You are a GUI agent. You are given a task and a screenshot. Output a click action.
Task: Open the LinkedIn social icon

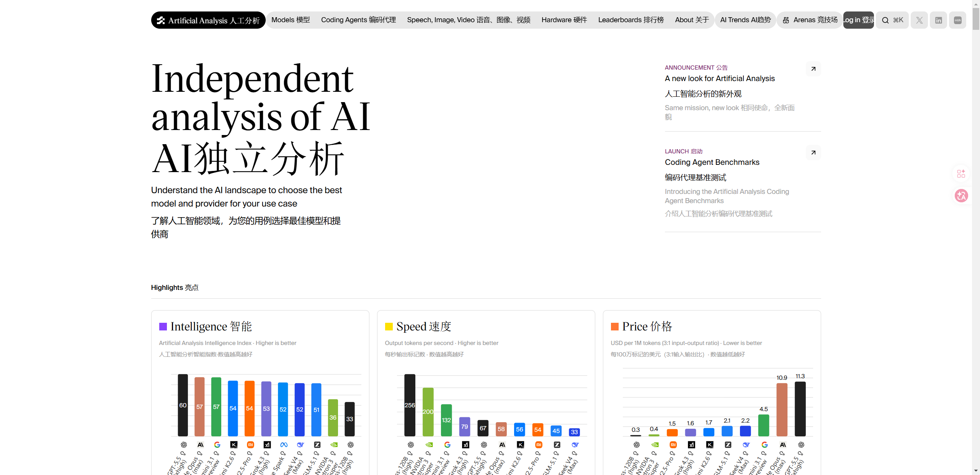938,20
